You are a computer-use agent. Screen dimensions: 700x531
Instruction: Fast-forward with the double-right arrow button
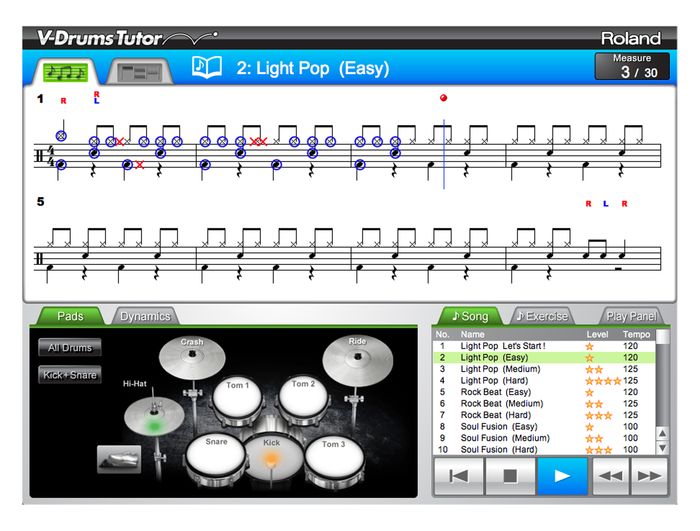pos(649,476)
